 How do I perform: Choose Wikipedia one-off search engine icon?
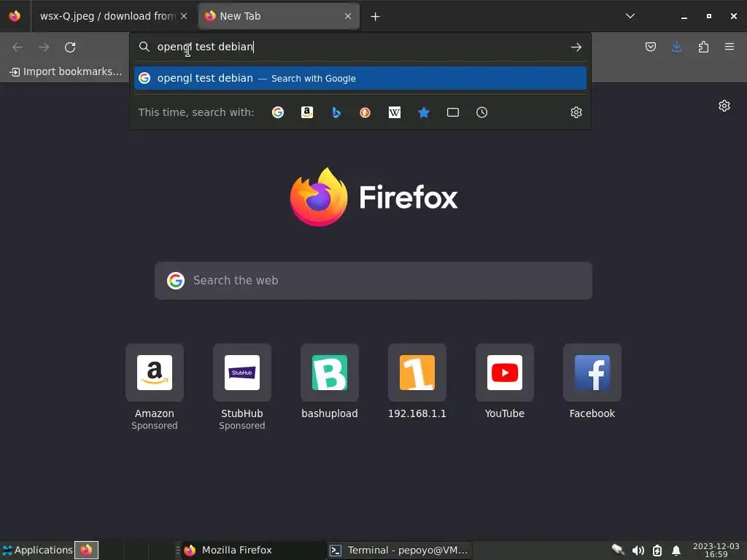pos(395,112)
